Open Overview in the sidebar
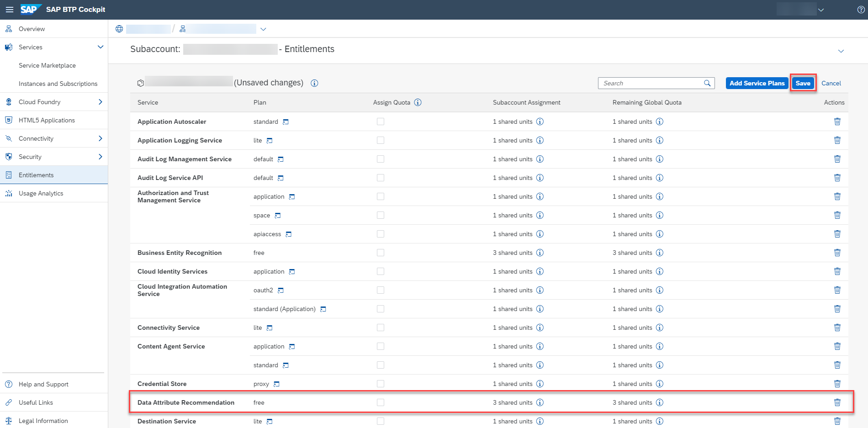The image size is (868, 428). [54, 29]
